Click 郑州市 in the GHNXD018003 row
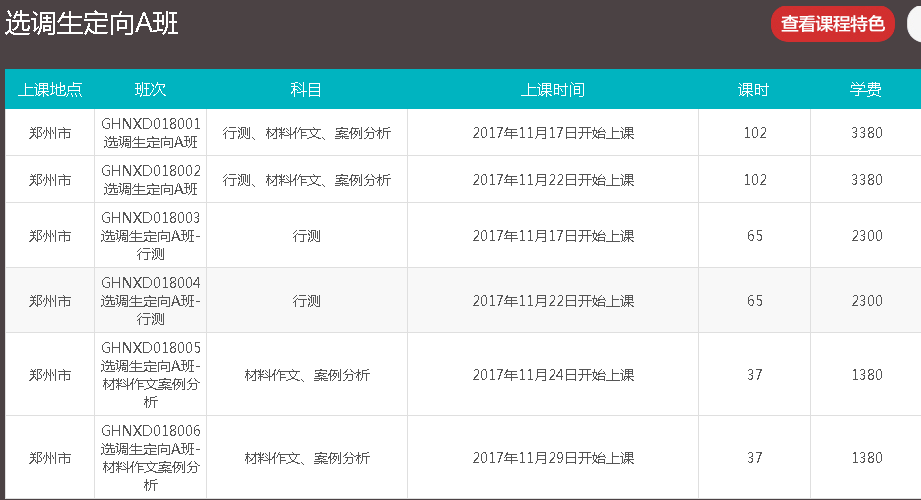 point(50,236)
